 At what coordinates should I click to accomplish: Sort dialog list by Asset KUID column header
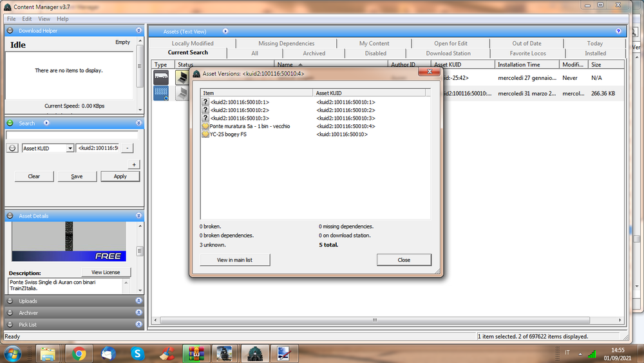[369, 93]
